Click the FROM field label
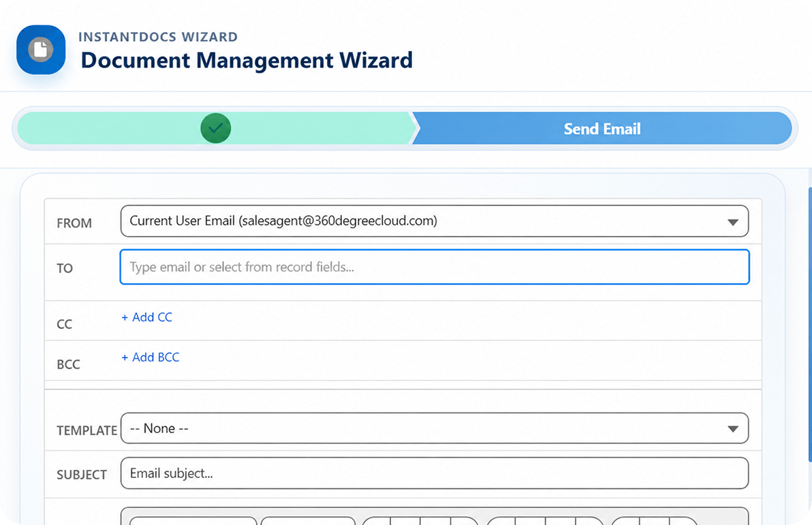The height and width of the screenshot is (525, 812). [x=74, y=224]
